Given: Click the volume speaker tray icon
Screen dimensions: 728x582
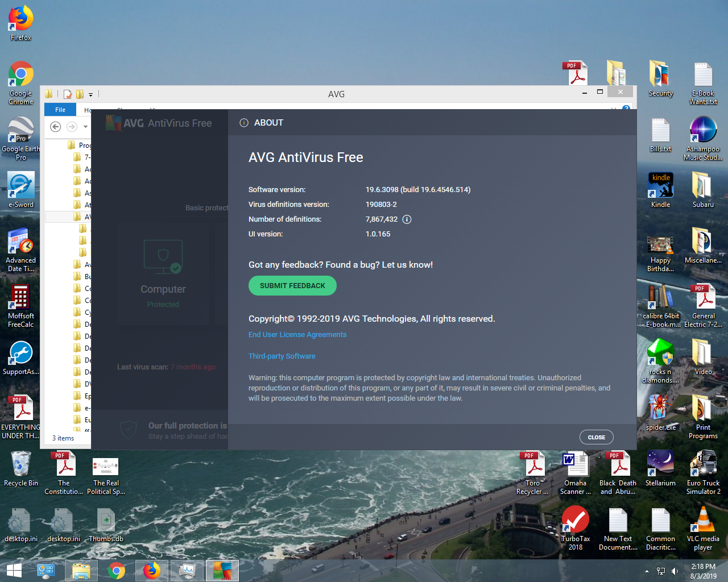Looking at the screenshot, I should (675, 571).
